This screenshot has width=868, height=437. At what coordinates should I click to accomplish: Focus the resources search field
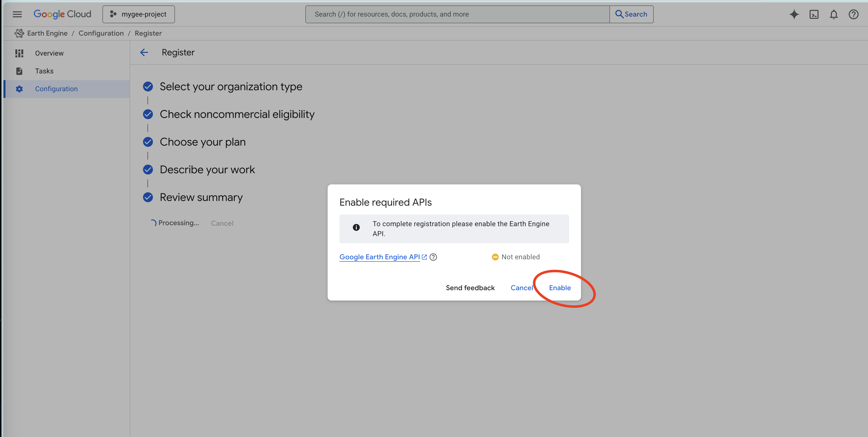(x=457, y=14)
